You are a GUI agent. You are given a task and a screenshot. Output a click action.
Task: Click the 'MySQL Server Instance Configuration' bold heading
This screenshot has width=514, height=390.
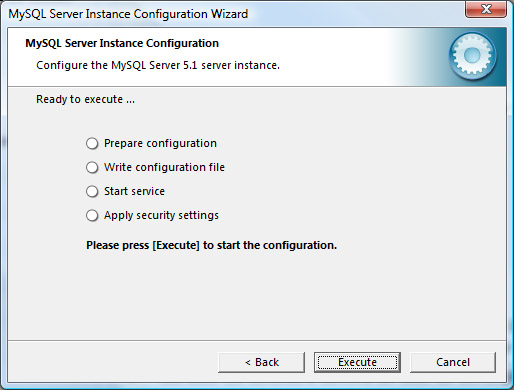(122, 43)
